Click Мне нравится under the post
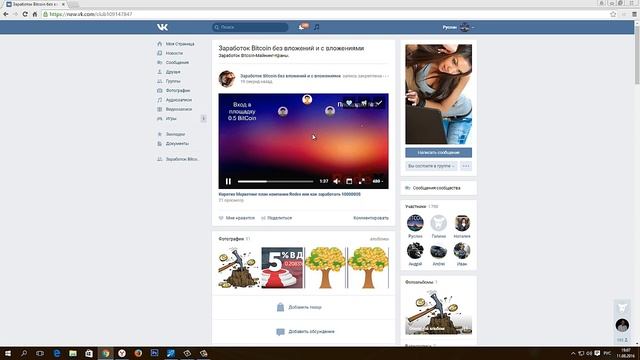Viewport: 640px width, 360px height. point(237,218)
